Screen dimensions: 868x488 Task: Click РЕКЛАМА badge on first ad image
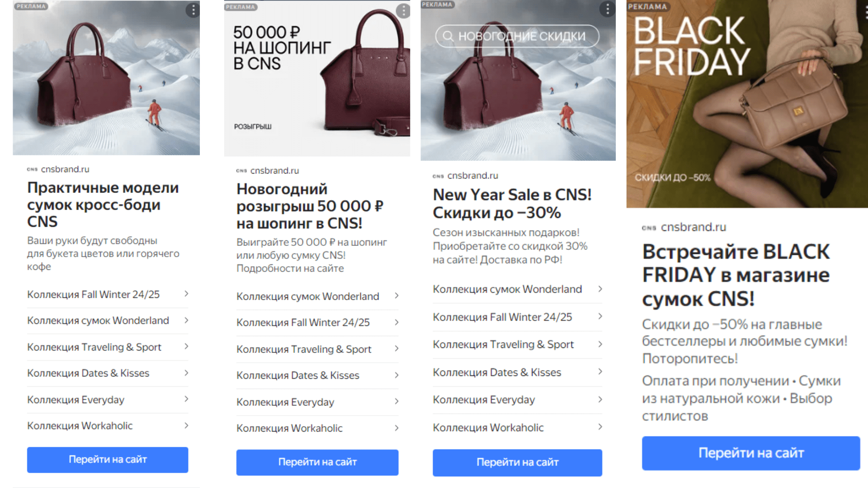31,6
